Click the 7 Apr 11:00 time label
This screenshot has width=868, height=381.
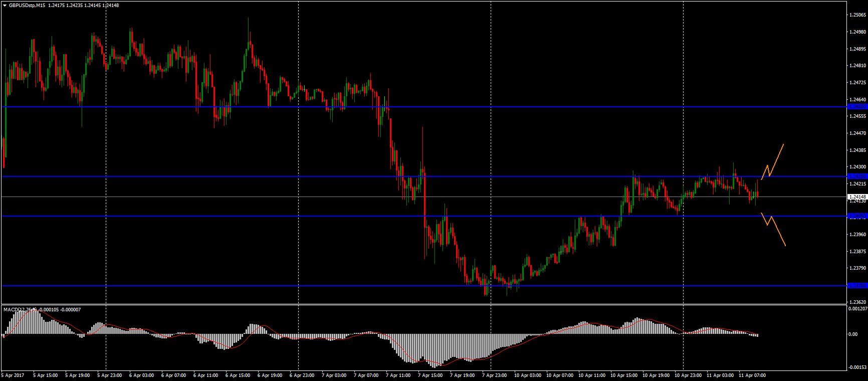click(398, 375)
